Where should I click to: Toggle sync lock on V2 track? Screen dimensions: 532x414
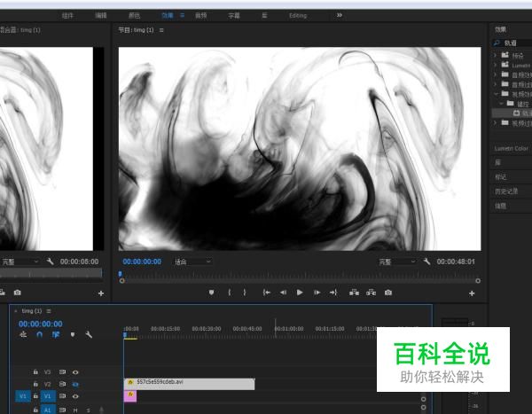(x=62, y=384)
